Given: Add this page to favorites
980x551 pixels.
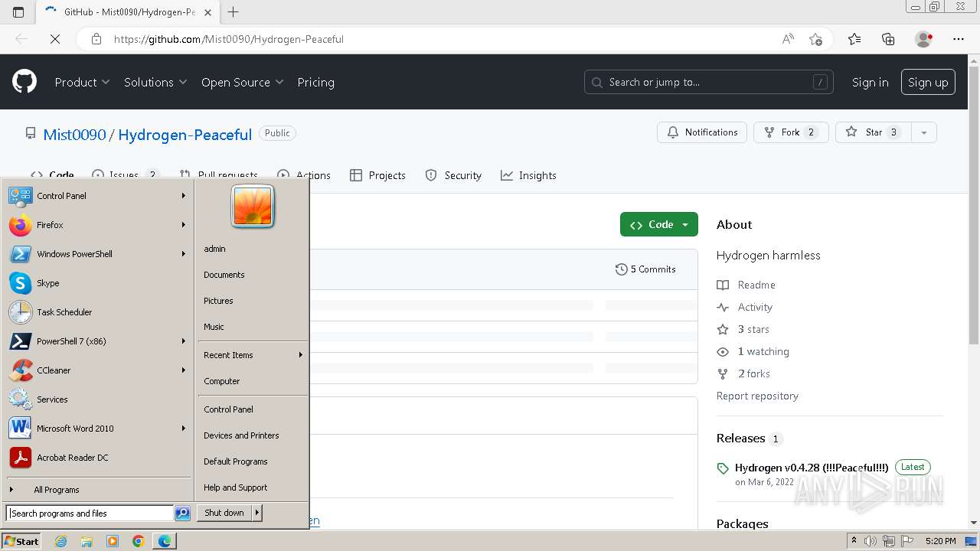Looking at the screenshot, I should click(x=815, y=39).
